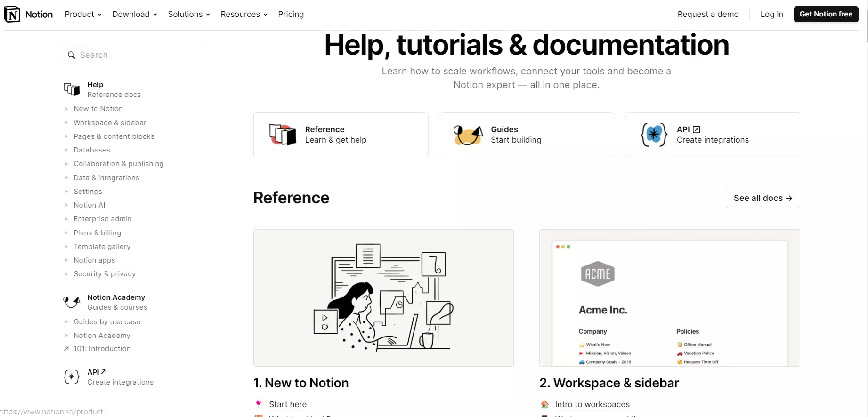Screen dimensions: 868x417
Task: Click the Help books icon in sidebar
Action: [x=72, y=89]
